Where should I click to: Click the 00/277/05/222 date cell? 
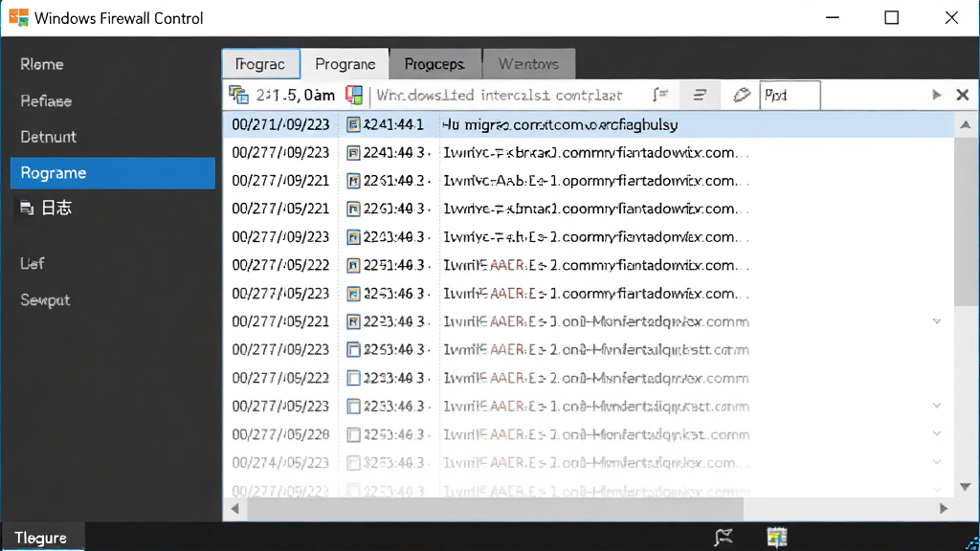tap(280, 266)
